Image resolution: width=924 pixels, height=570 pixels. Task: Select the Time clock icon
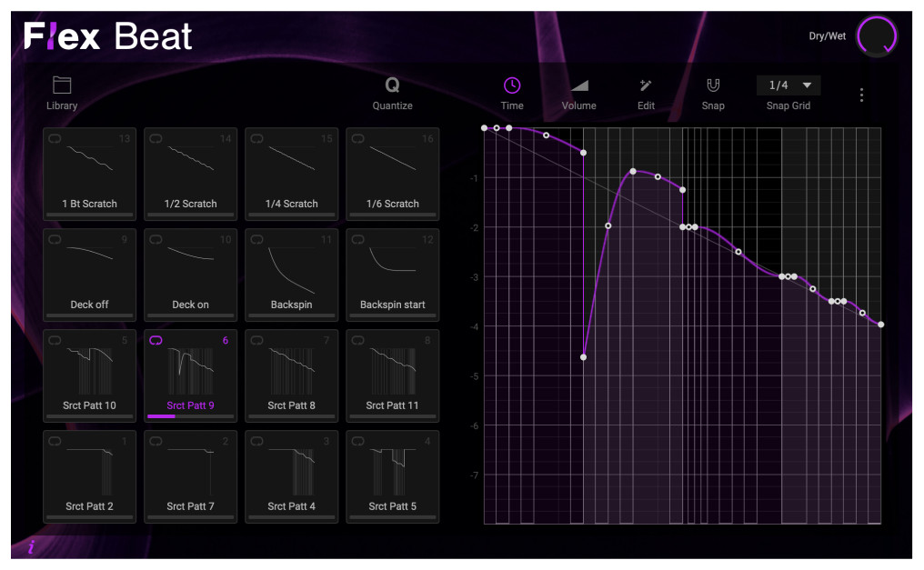[512, 85]
